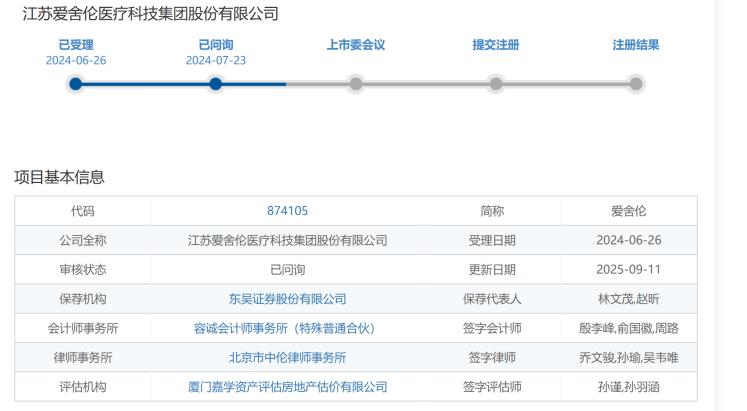Click the 项目基本信息 section heading

pyautogui.click(x=59, y=177)
